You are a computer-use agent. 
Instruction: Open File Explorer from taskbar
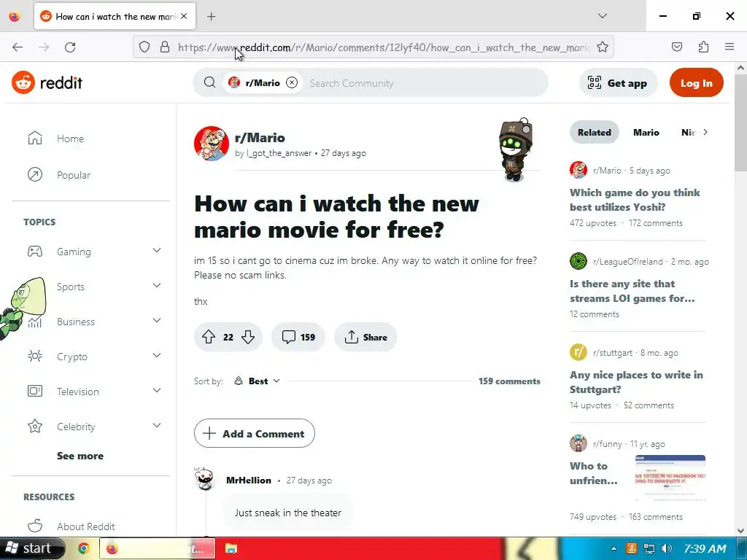[x=231, y=548]
